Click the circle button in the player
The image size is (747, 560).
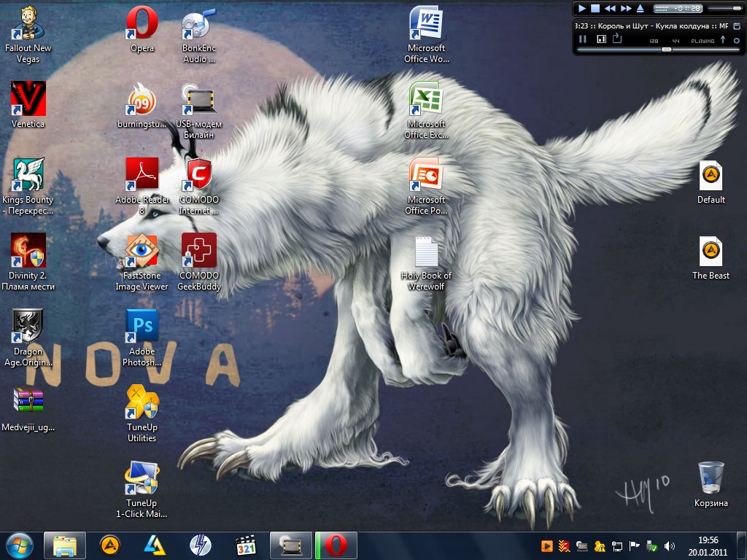point(737,41)
